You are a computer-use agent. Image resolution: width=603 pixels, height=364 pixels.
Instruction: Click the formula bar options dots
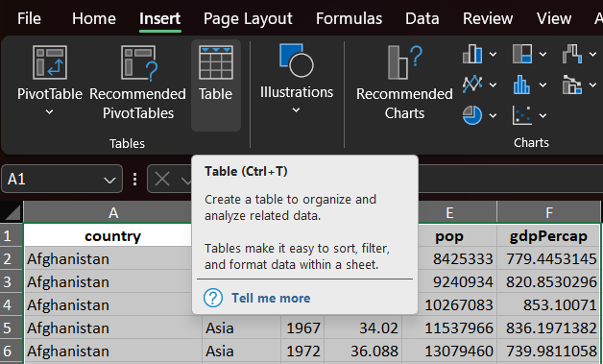click(x=134, y=179)
